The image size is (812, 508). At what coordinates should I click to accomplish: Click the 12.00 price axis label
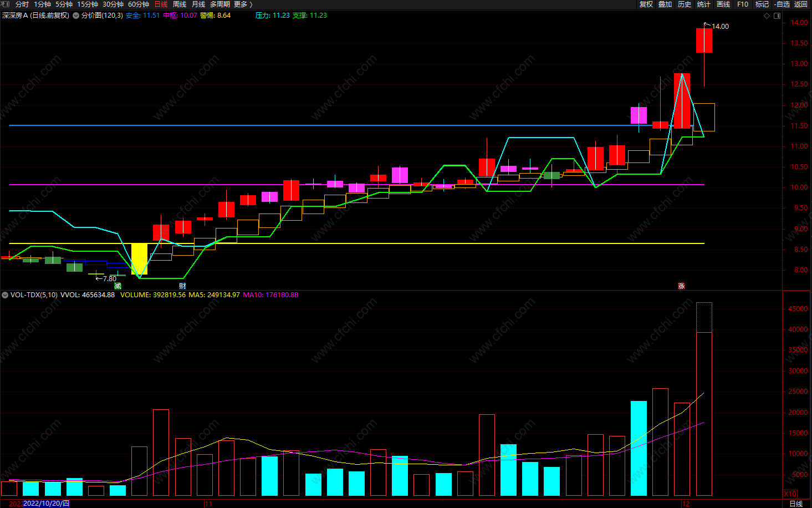(799, 105)
